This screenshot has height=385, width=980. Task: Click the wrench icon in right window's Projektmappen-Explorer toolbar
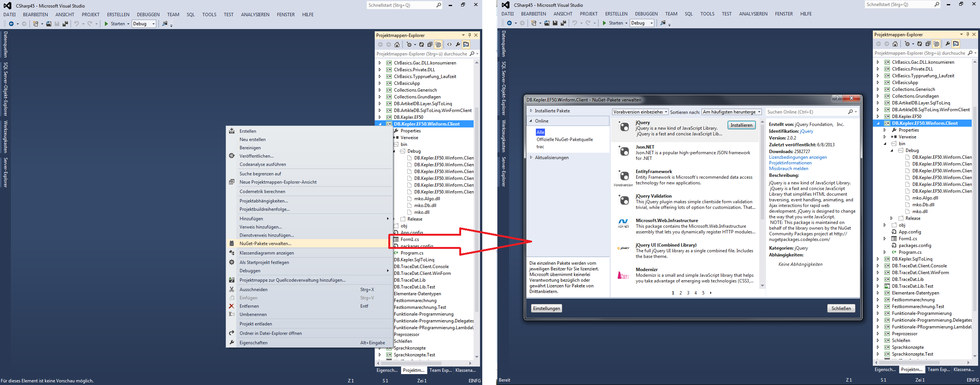(x=947, y=44)
